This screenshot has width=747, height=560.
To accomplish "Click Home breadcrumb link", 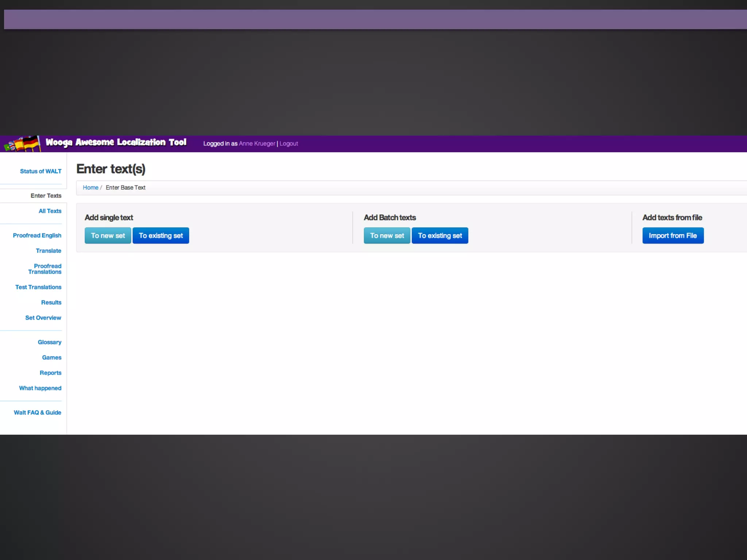I will pyautogui.click(x=90, y=188).
